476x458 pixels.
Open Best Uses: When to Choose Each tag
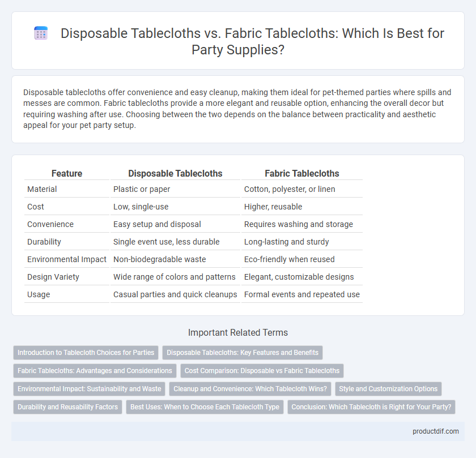coord(205,407)
